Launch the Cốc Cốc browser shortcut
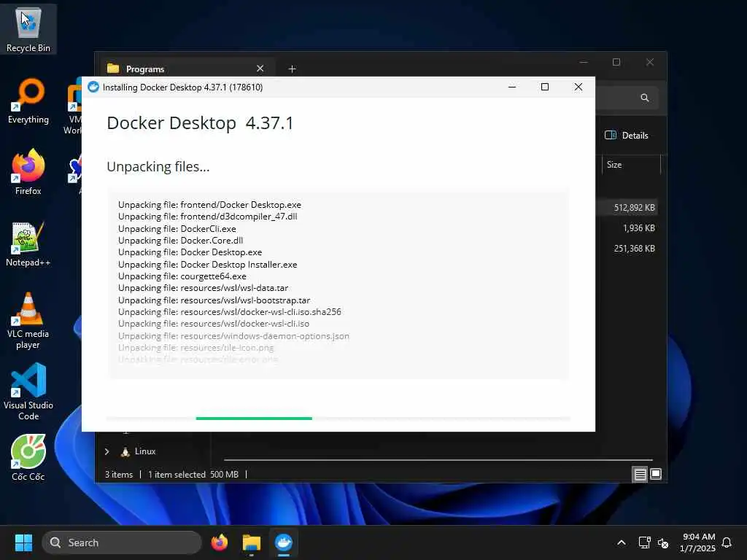 (28, 458)
